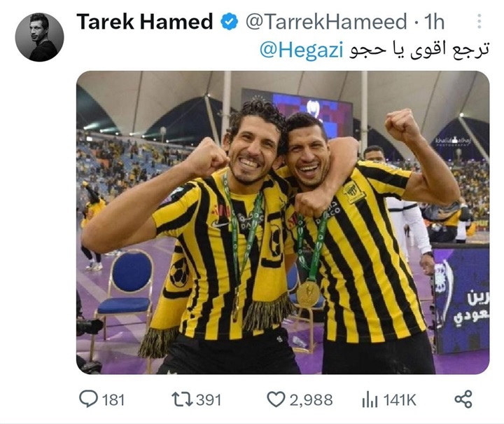Share the tweet via share icon
The image size is (504, 424).
coord(463,399)
